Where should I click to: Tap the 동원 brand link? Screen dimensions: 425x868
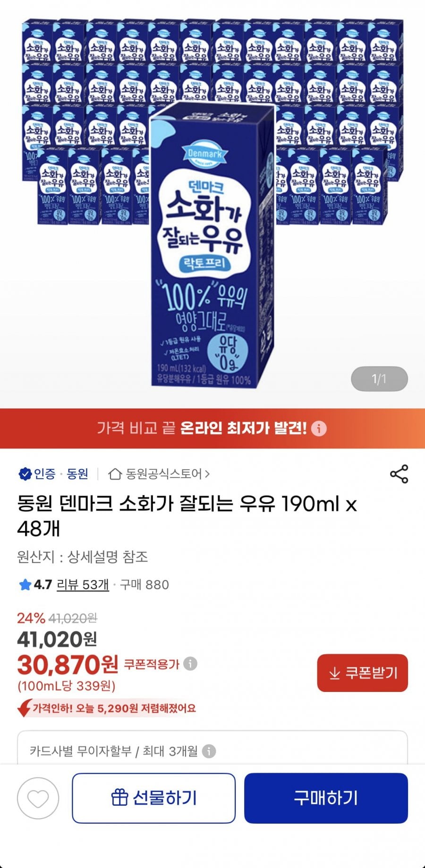click(x=77, y=473)
